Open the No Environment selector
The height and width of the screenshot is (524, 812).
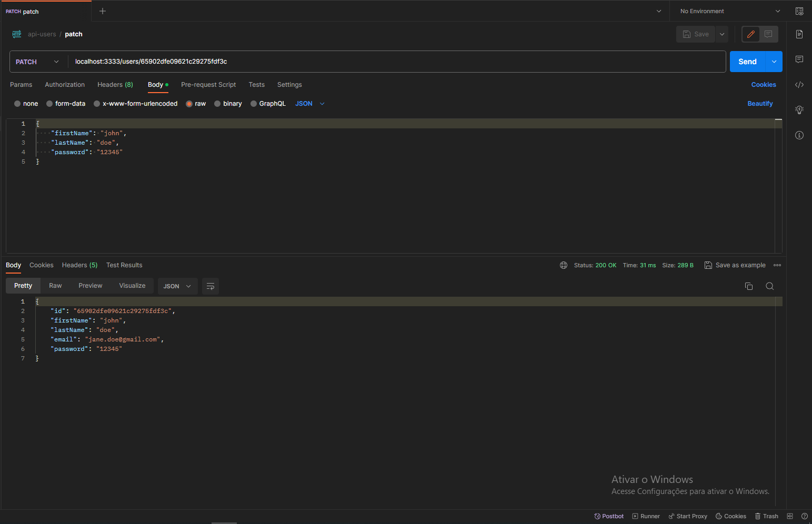click(x=730, y=11)
